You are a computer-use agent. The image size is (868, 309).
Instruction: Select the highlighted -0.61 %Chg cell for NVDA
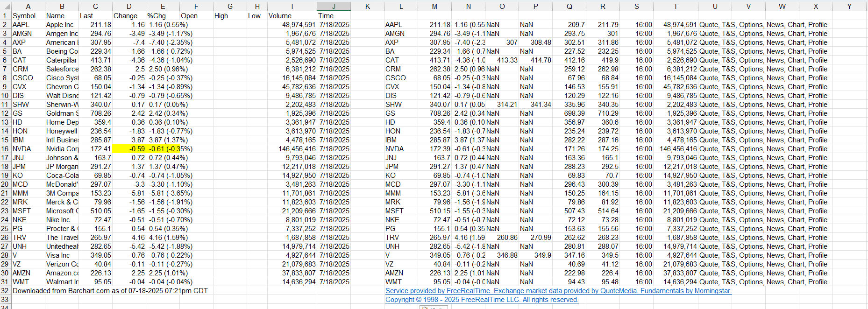click(x=163, y=149)
